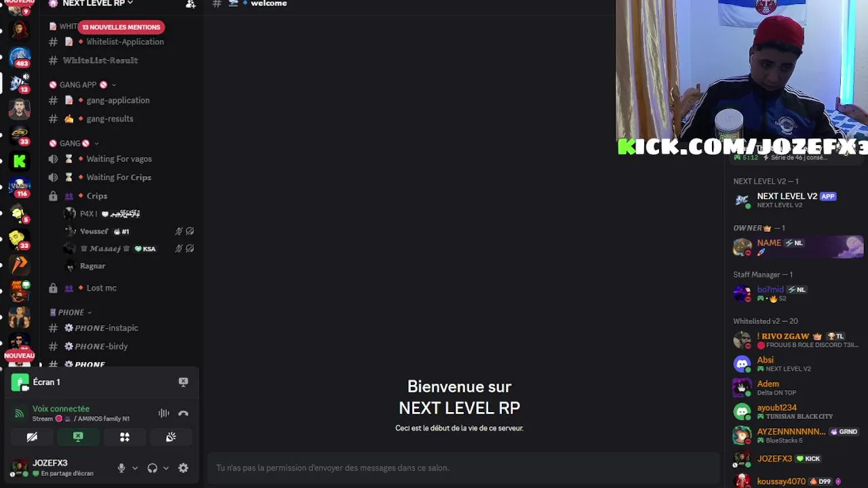Image resolution: width=868 pixels, height=488 pixels.
Task: Open the bearded man server icon
Action: pos(20,108)
